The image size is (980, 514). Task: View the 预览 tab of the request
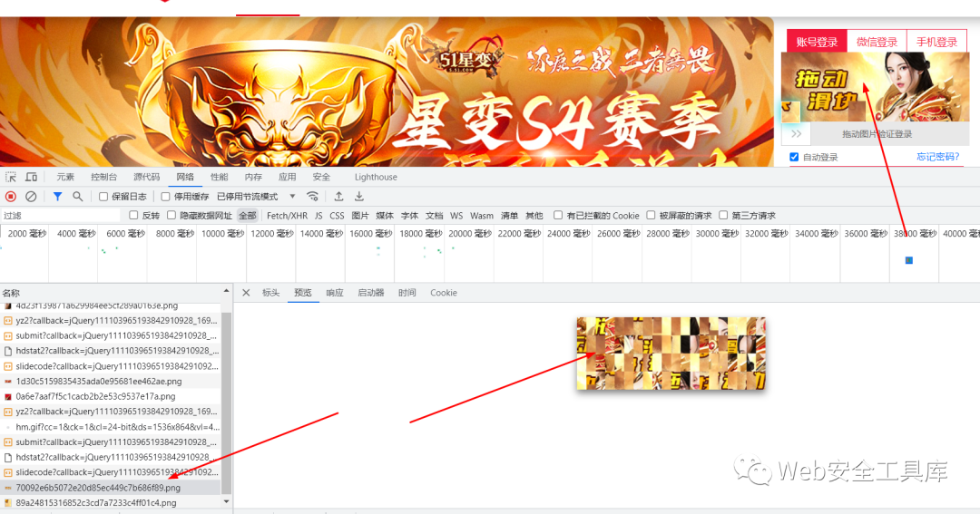click(x=303, y=292)
